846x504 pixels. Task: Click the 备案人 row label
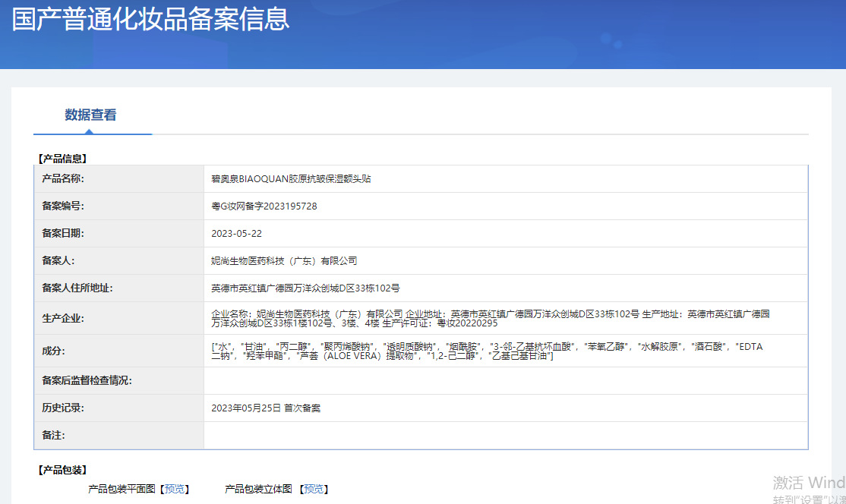pyautogui.click(x=58, y=261)
